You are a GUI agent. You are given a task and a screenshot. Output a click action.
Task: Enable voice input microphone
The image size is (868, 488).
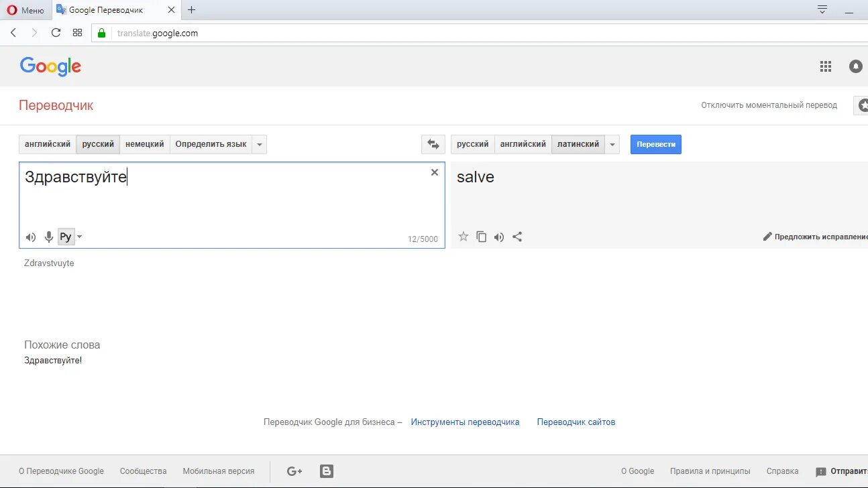49,237
